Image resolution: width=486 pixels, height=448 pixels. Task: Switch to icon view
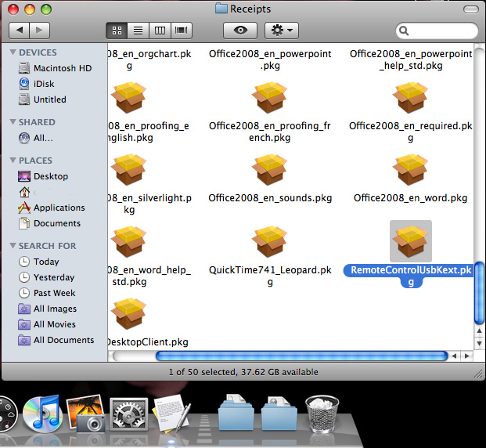[x=117, y=31]
